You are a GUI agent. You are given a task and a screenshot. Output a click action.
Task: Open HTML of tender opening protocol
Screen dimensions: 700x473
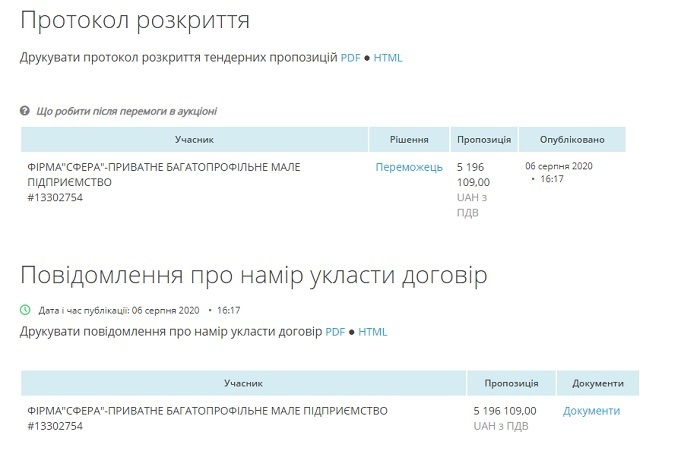click(x=388, y=58)
